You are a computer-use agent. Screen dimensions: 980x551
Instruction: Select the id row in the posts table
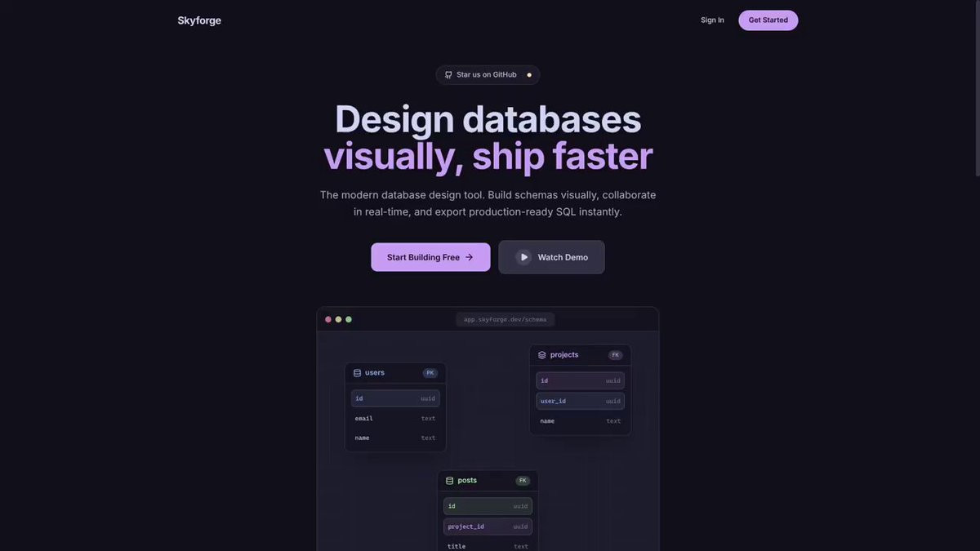[488, 506]
